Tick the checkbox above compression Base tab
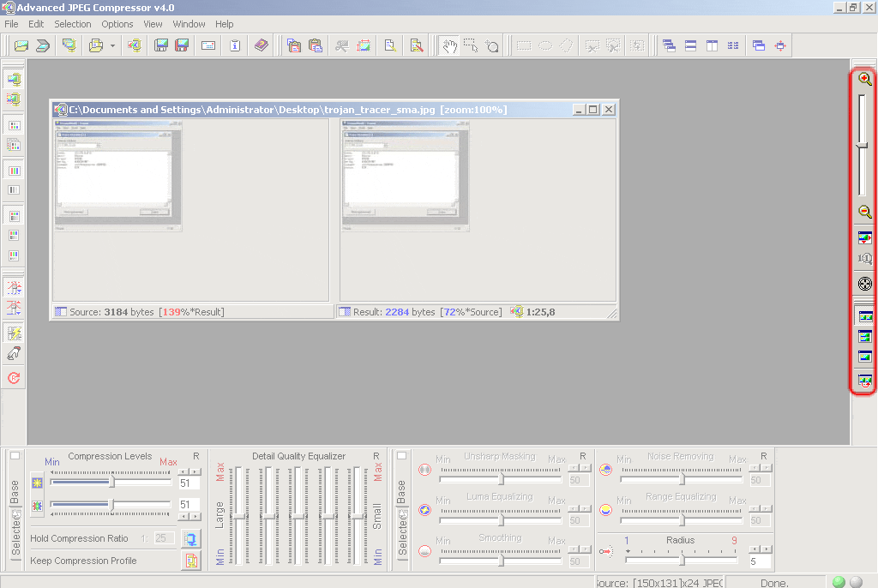The width and height of the screenshot is (878, 588). (x=15, y=456)
